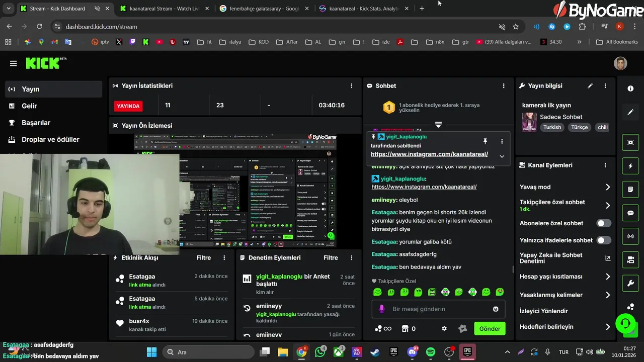The image size is (644, 362).
Task: Open yigit_kaplanoglu's Instagram link in chat
Action: [424, 187]
